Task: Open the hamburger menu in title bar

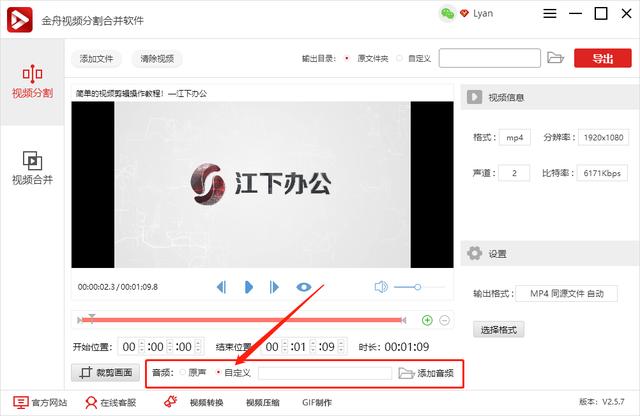Action: [550, 13]
